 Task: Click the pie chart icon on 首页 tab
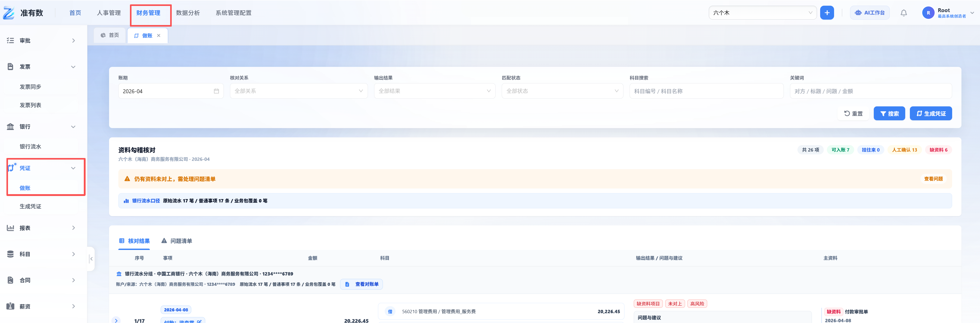pos(103,35)
